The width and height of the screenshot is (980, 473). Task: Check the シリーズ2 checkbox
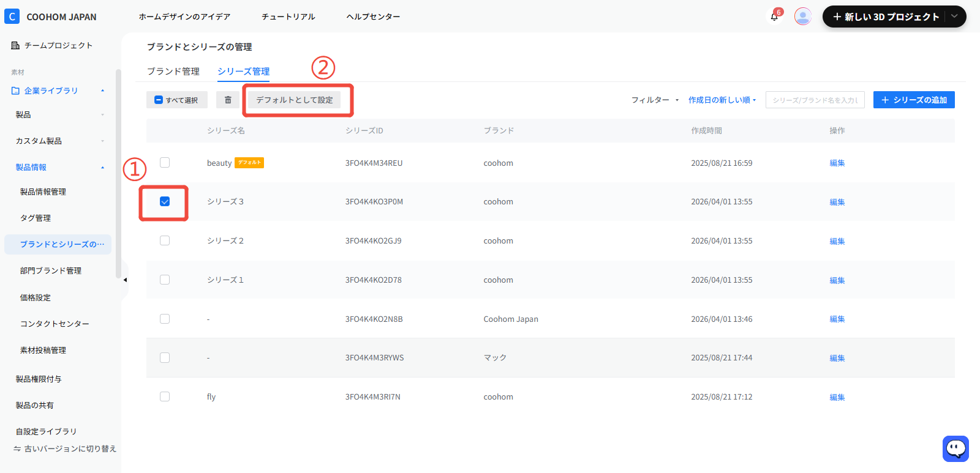coord(165,240)
